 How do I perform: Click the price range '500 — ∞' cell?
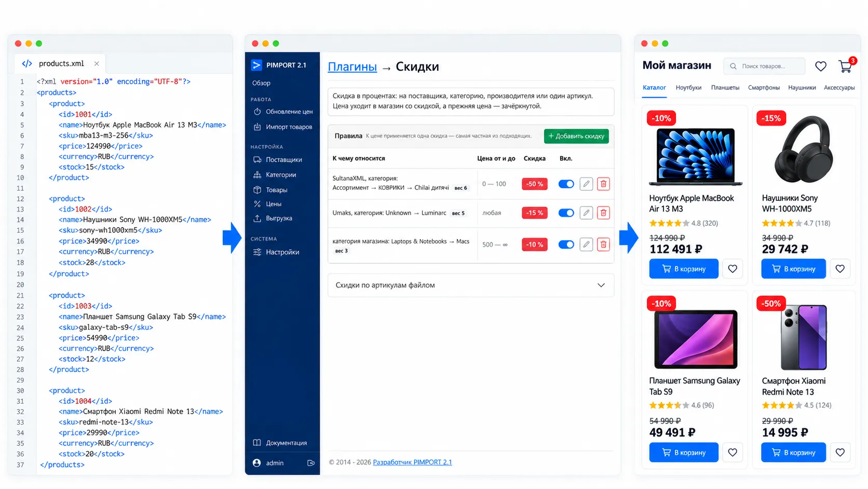click(495, 245)
